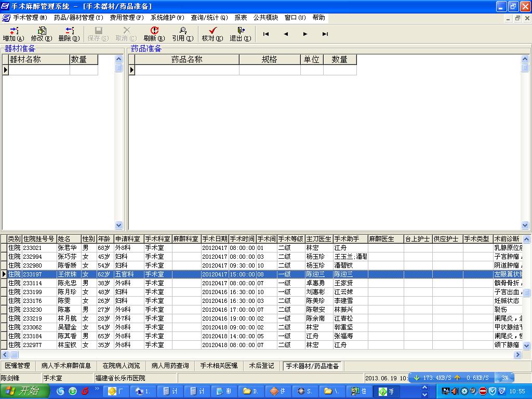
Task: Select the 手术器材/药品准备 tab
Action: [312, 366]
